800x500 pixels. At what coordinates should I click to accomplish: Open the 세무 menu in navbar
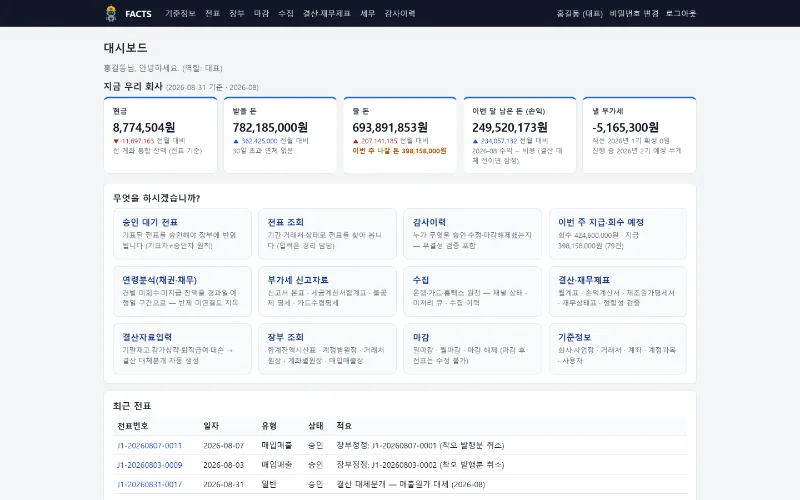pos(367,14)
